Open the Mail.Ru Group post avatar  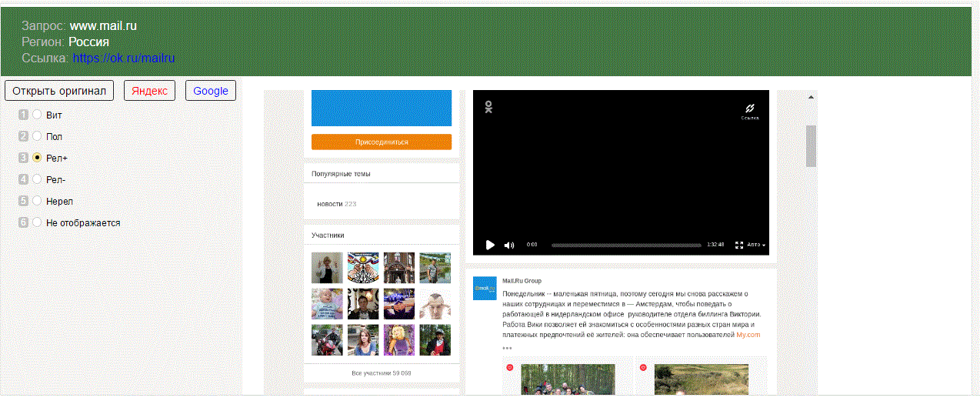[485, 288]
